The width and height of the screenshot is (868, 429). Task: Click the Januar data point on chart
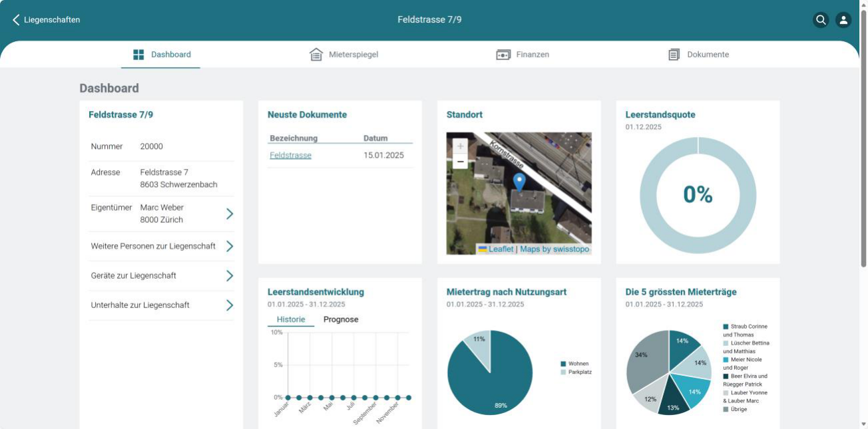click(x=288, y=398)
